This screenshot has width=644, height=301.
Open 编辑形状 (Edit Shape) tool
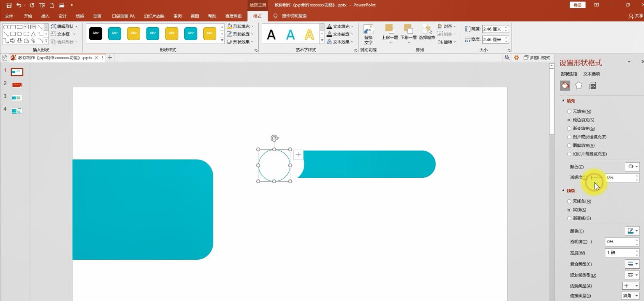[x=64, y=26]
